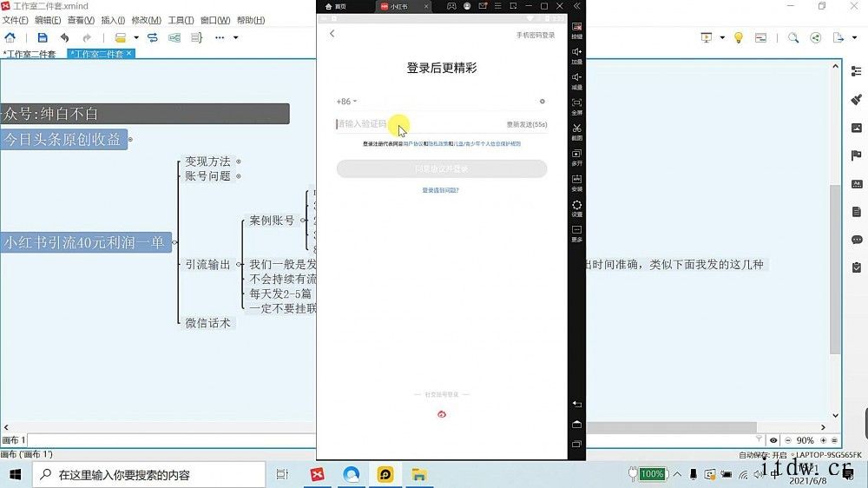The image size is (868, 488).
Task: Open the emulator multi-instance 多开 icon
Action: [x=576, y=157]
